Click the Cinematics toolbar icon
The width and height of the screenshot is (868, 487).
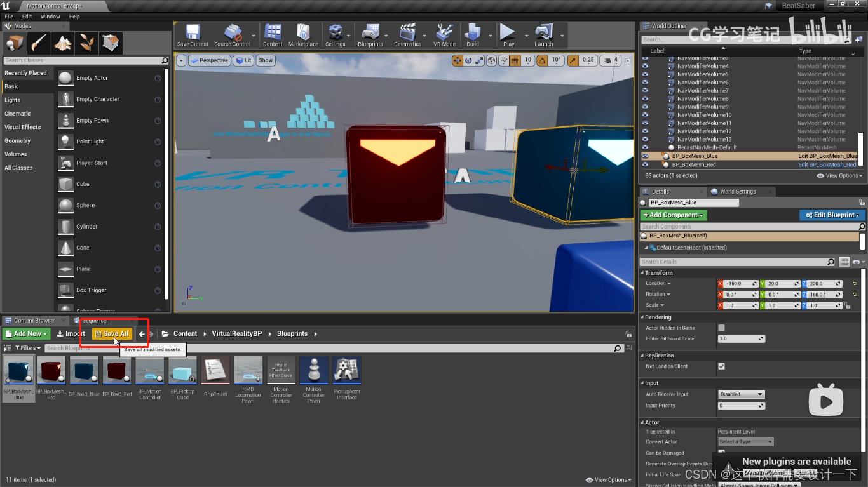[x=407, y=36]
